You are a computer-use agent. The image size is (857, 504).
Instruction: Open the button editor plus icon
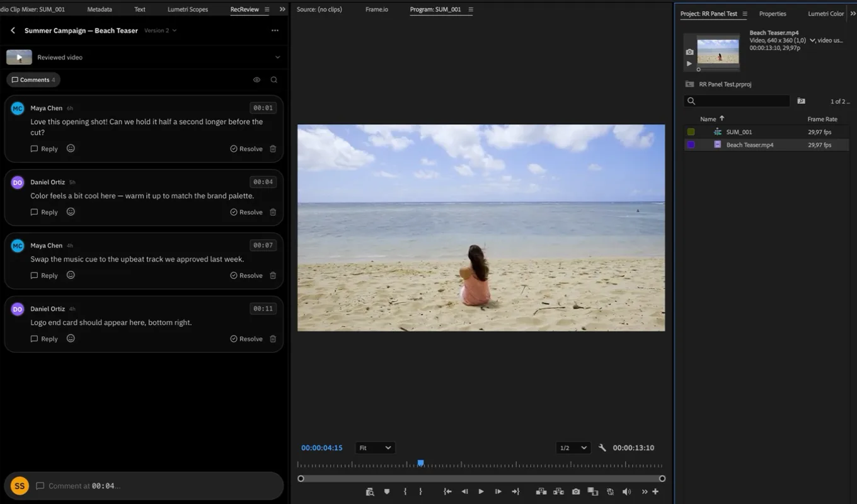pos(655,491)
